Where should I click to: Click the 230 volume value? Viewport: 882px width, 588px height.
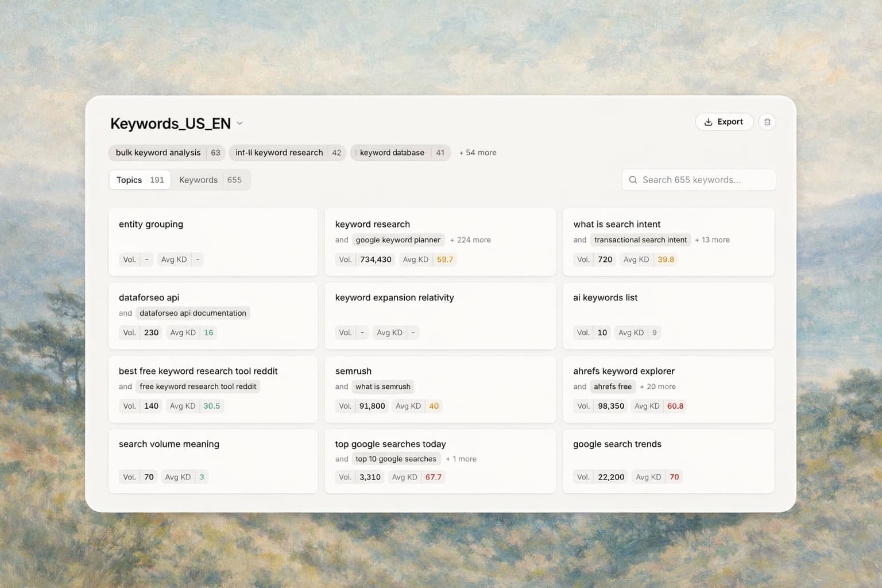(152, 332)
